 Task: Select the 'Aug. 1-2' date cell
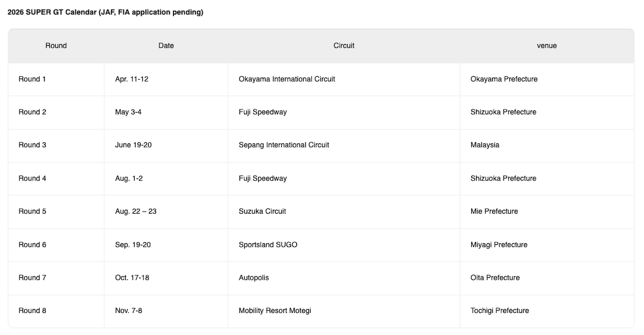click(166, 178)
